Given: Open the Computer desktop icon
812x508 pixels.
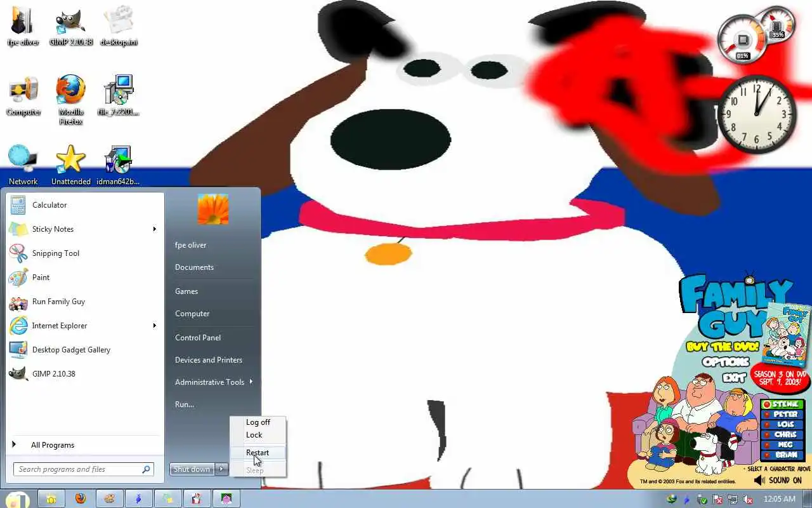Looking at the screenshot, I should click(23, 96).
